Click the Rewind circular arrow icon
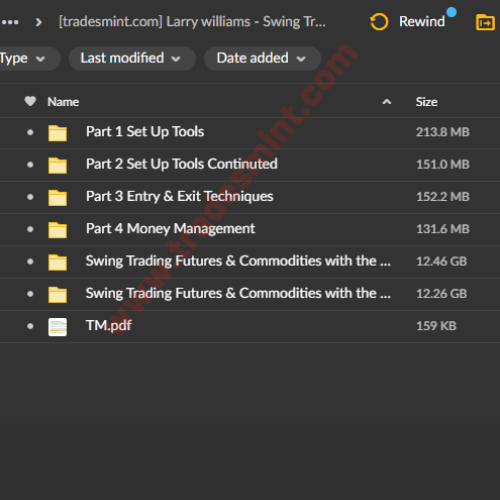500x500 pixels. (x=379, y=22)
